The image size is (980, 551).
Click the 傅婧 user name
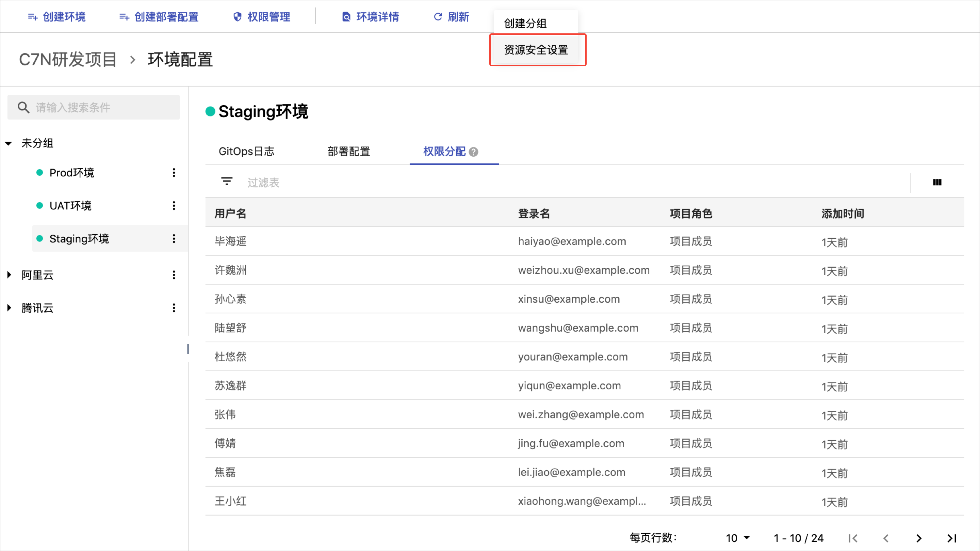point(225,444)
